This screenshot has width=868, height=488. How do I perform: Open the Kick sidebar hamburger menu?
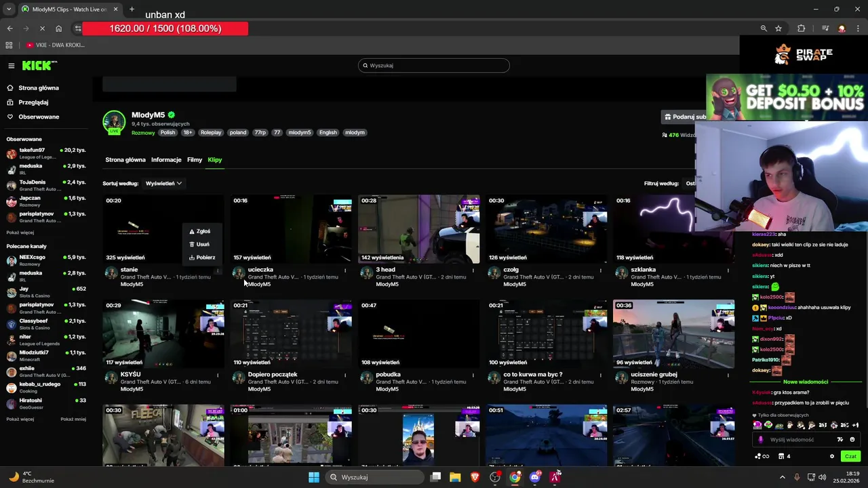click(x=12, y=66)
